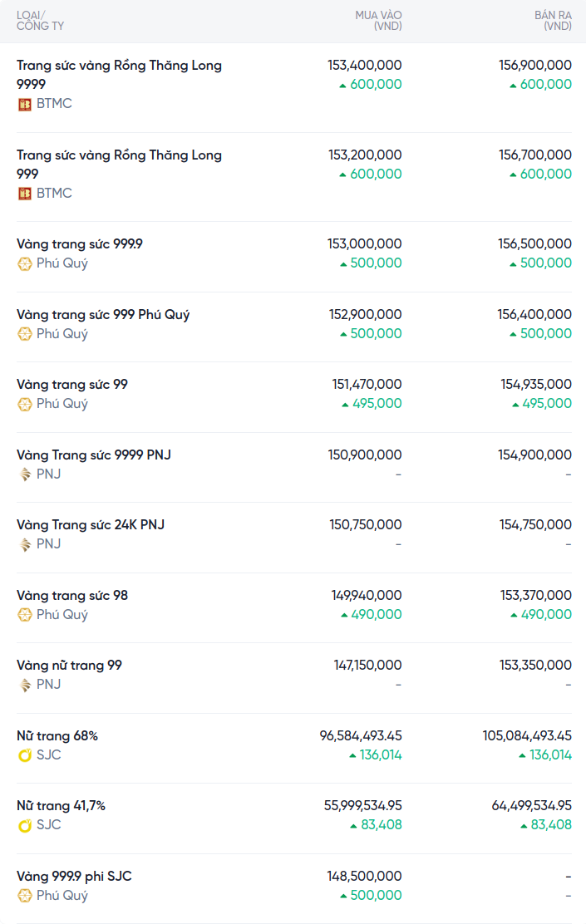Image resolution: width=586 pixels, height=924 pixels.
Task: Select the Vàng 999.9 phi SJC title
Action: coord(74,877)
